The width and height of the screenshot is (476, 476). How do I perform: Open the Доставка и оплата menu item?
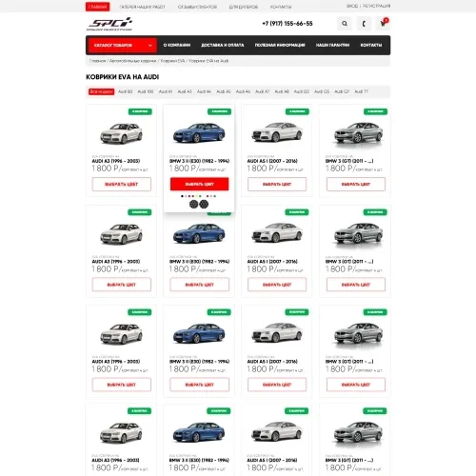[223, 45]
